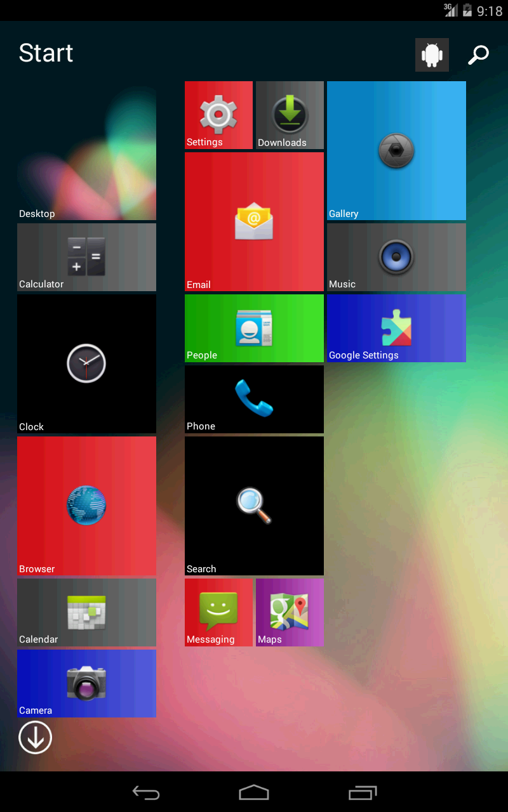
Task: Launch the Browser globe tile
Action: point(86,506)
